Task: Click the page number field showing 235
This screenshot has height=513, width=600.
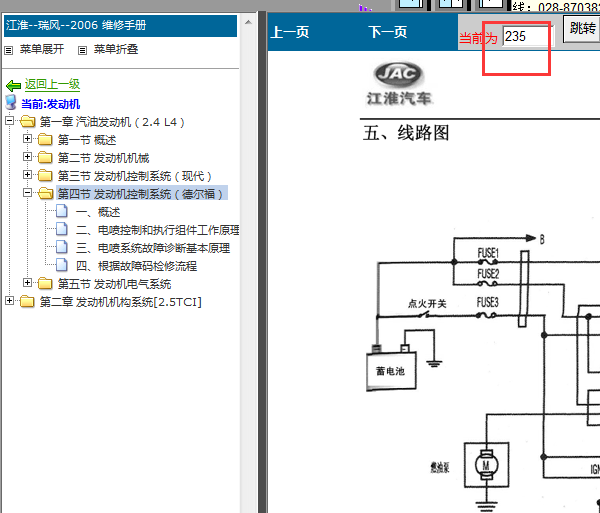Action: (x=527, y=37)
